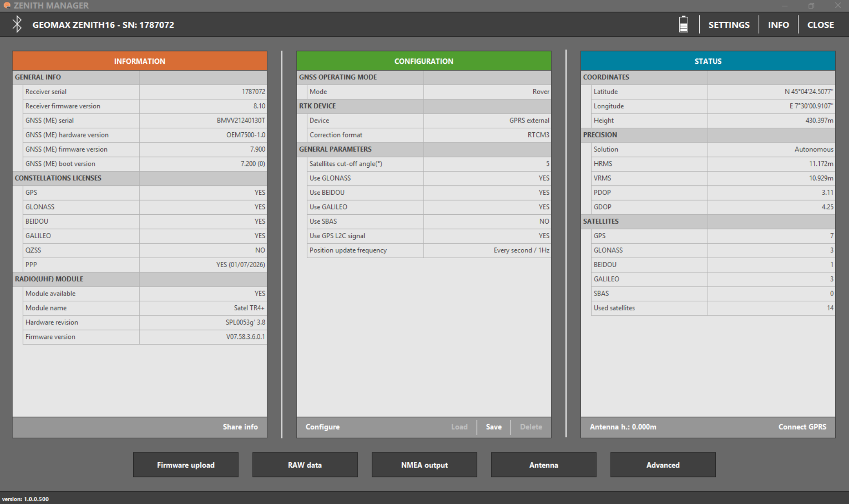Select the Position update frequency value
849x504 pixels.
[487, 250]
